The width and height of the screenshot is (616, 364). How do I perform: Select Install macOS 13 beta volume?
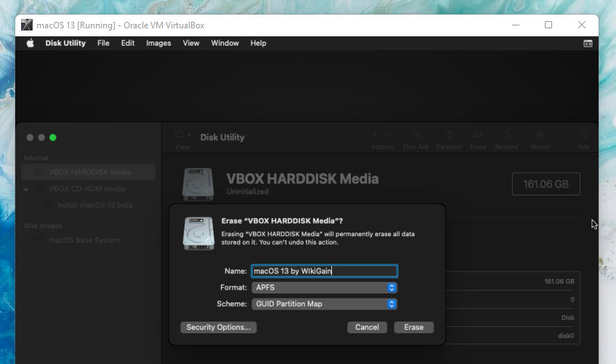click(x=95, y=205)
